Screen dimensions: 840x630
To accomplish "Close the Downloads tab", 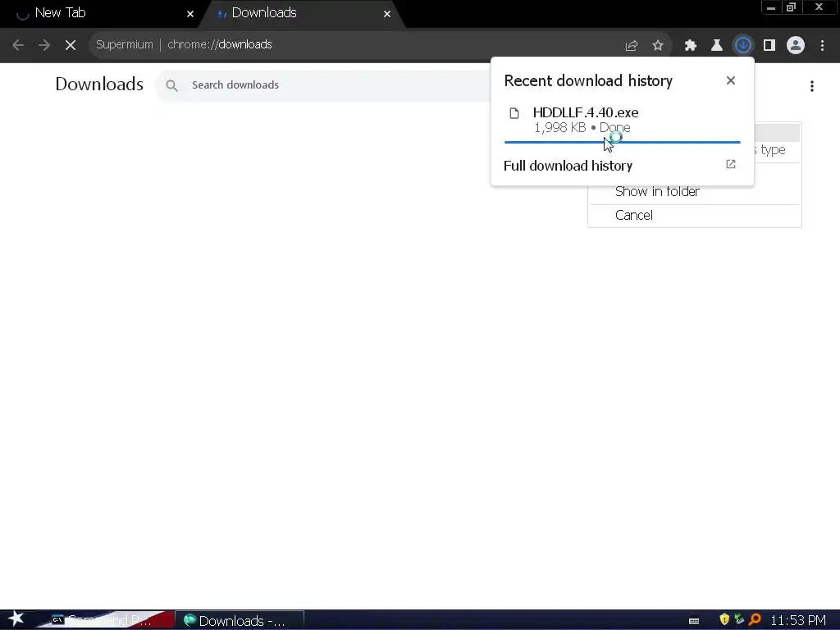I will tap(387, 14).
